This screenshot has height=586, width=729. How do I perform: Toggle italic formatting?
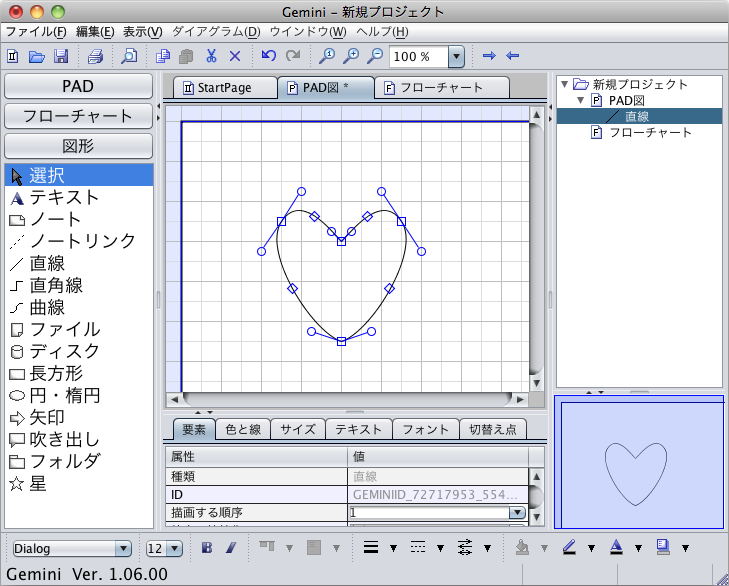(x=231, y=548)
